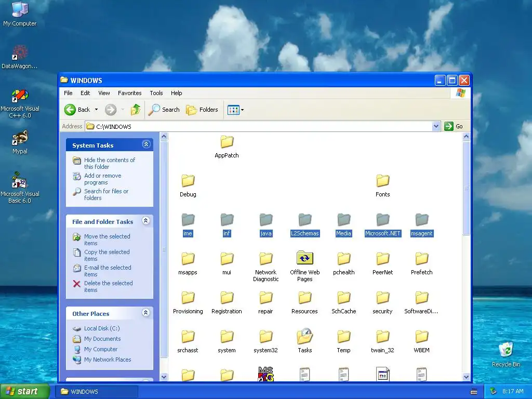Image resolution: width=532 pixels, height=399 pixels.
Task: Select the WBEM folder
Action: pyautogui.click(x=422, y=342)
